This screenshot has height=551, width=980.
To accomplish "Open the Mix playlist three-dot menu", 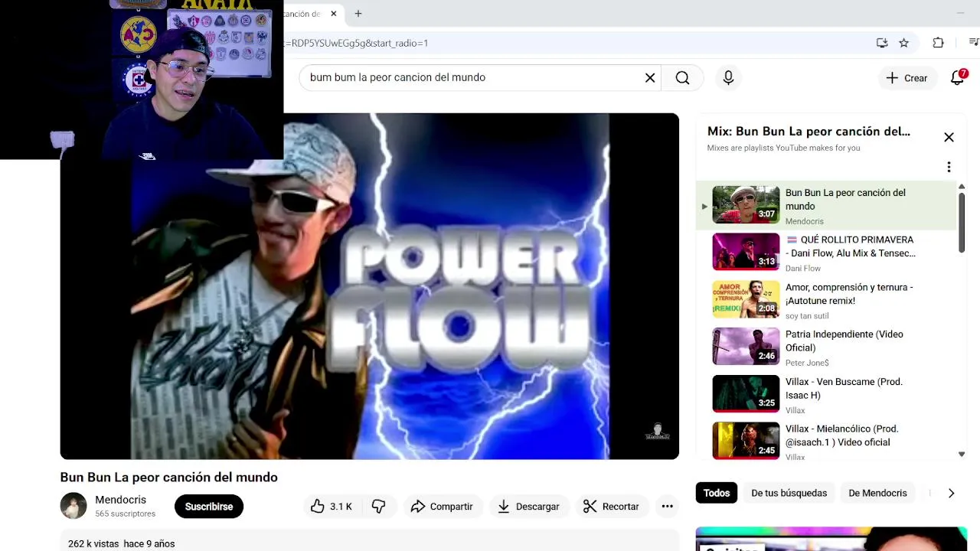I will point(949,167).
